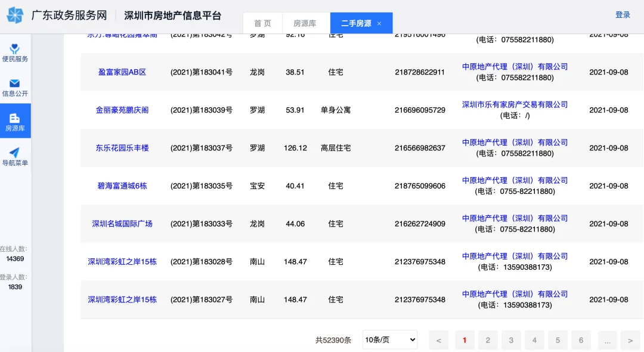Image resolution: width=644 pixels, height=352 pixels.
Task: Select the 房源库 sidebar icon
Action: click(x=15, y=122)
